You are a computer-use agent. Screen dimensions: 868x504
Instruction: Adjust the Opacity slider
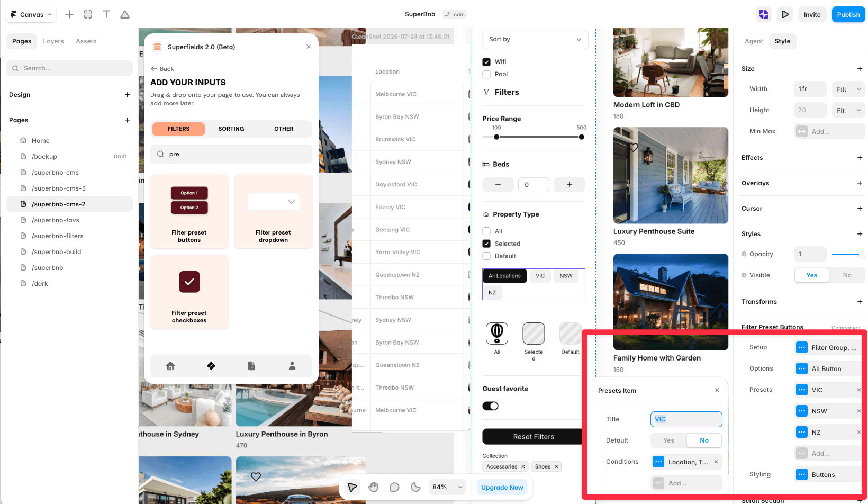coord(847,254)
